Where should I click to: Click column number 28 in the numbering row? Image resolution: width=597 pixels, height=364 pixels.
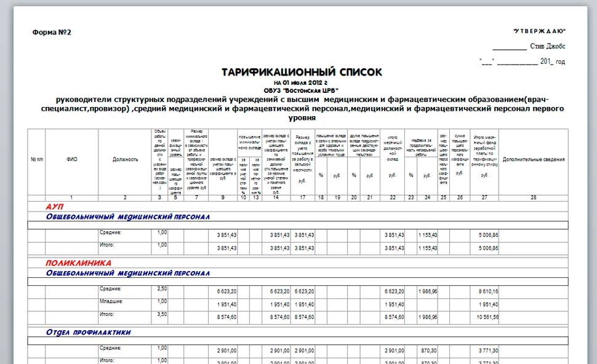(534, 198)
